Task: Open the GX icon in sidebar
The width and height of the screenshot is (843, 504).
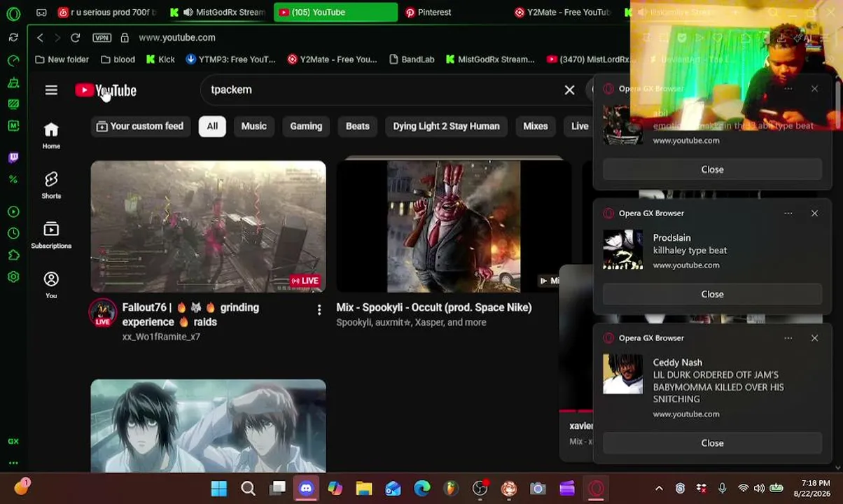Action: (x=13, y=441)
